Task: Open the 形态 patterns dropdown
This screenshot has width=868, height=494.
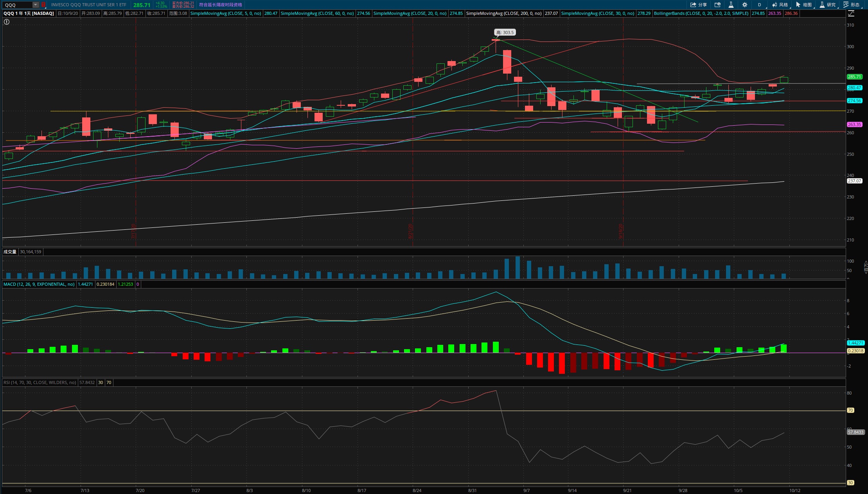Action: 852,5
